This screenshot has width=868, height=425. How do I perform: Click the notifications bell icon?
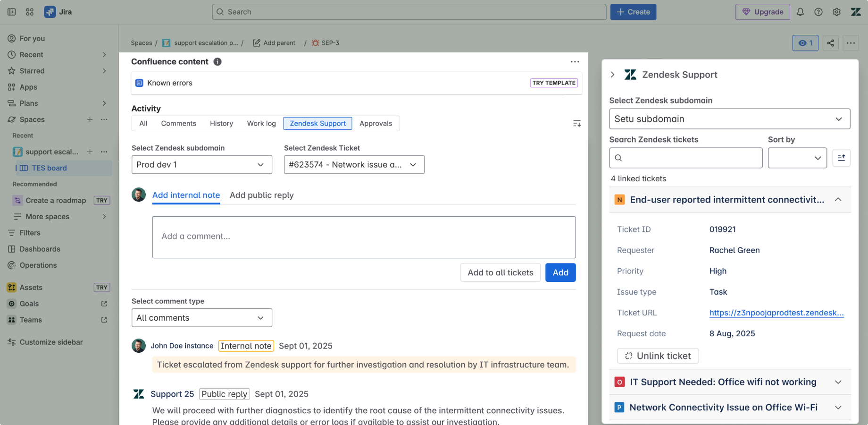click(x=800, y=12)
